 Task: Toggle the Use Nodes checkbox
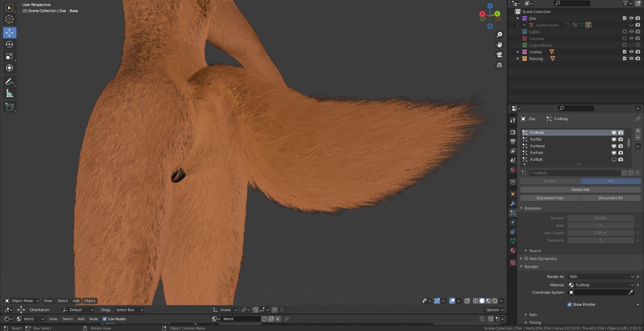(x=105, y=319)
